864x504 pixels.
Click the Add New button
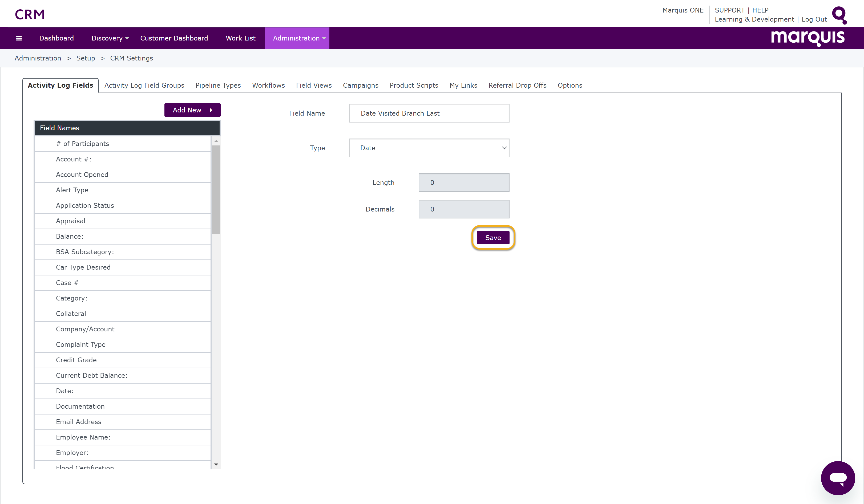pyautogui.click(x=192, y=110)
